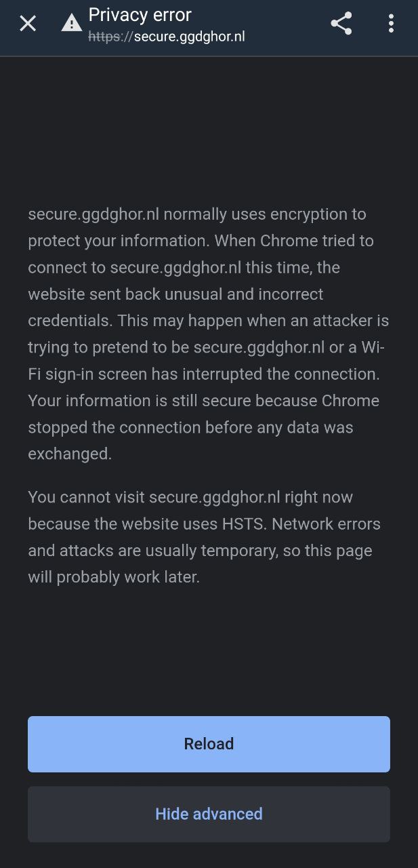
Task: Collapse details with Hide advanced
Action: (209, 814)
